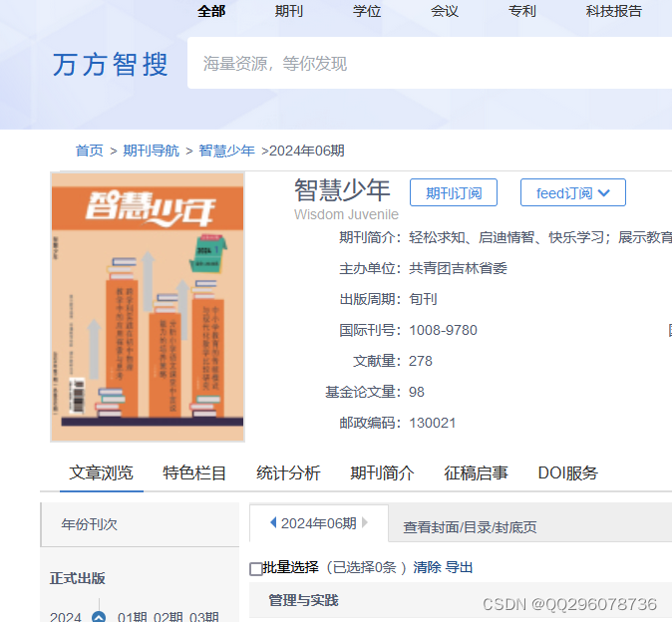Switch to the 专利 search category
Viewport: 672px width, 622px height.
click(x=522, y=11)
